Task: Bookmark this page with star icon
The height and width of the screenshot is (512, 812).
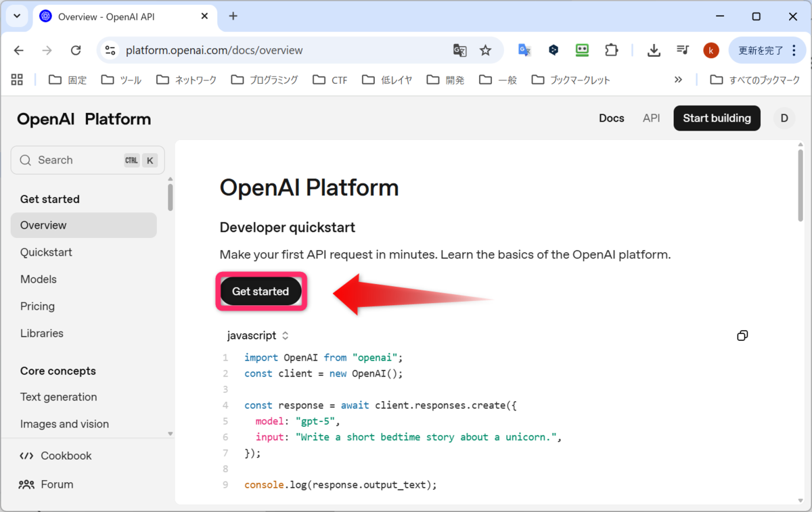Action: pyautogui.click(x=485, y=50)
